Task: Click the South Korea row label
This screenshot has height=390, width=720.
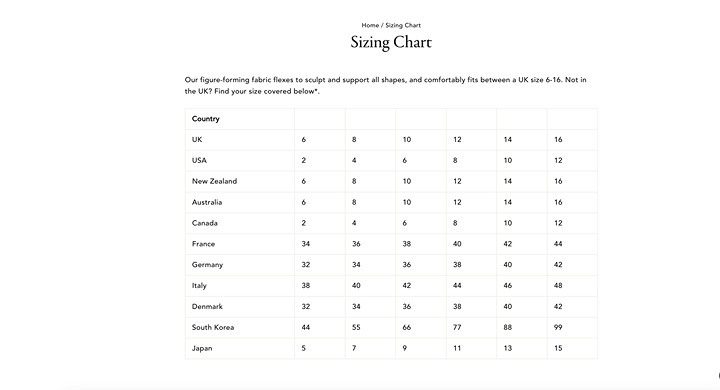Action: coord(213,327)
